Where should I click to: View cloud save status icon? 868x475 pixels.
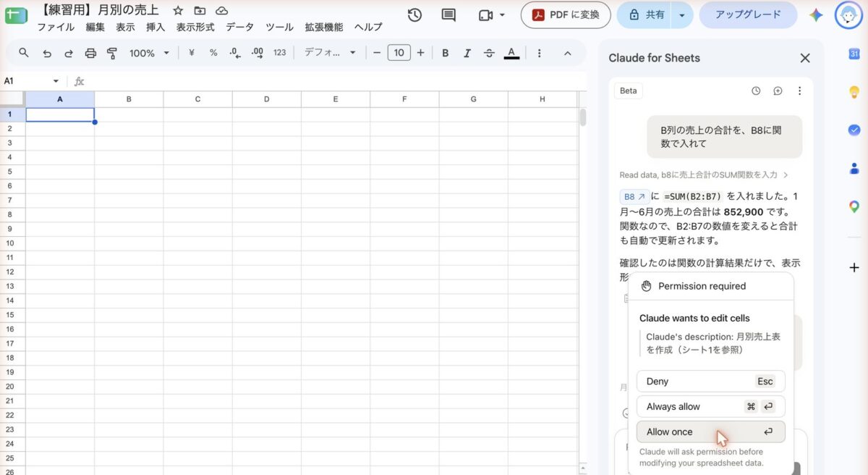pyautogui.click(x=222, y=11)
